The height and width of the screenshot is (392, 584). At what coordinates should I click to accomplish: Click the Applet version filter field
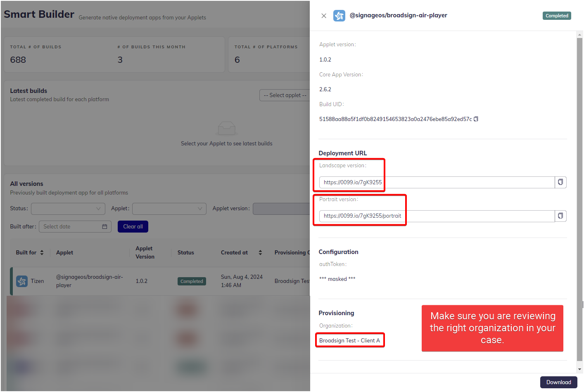[281, 209]
